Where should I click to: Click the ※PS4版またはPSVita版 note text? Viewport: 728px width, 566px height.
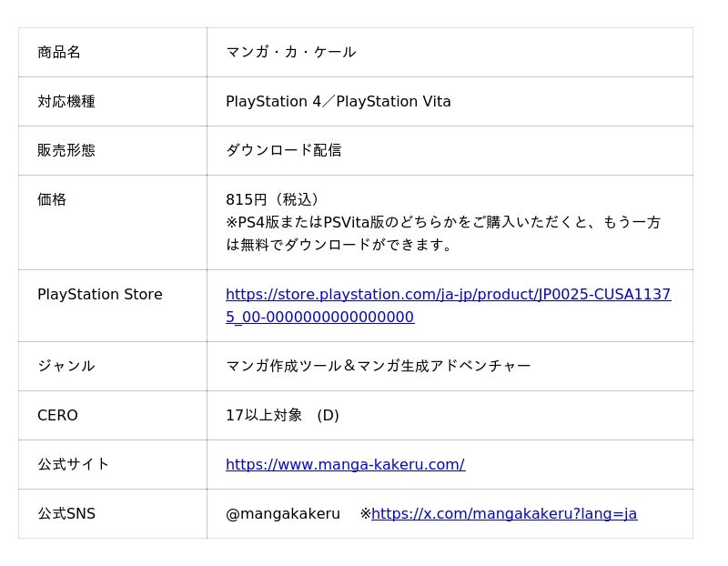point(442,223)
